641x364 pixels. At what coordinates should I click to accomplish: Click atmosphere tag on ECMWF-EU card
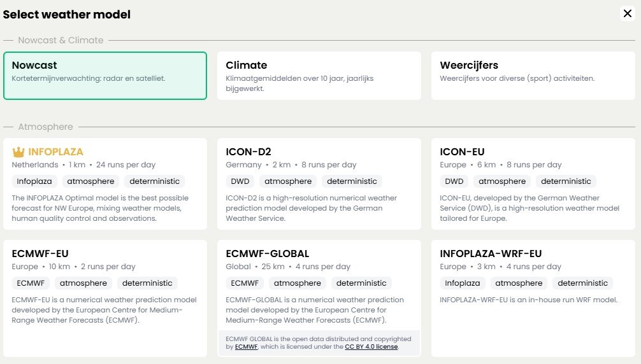point(83,283)
